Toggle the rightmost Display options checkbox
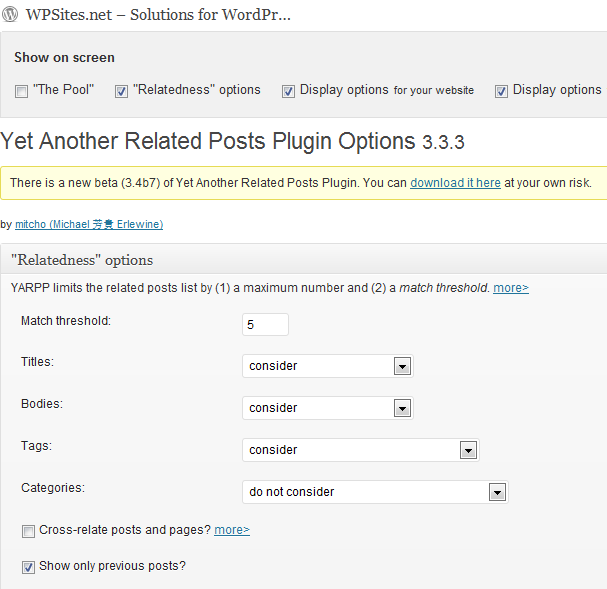Screen dimensions: 607x589 pos(501,91)
